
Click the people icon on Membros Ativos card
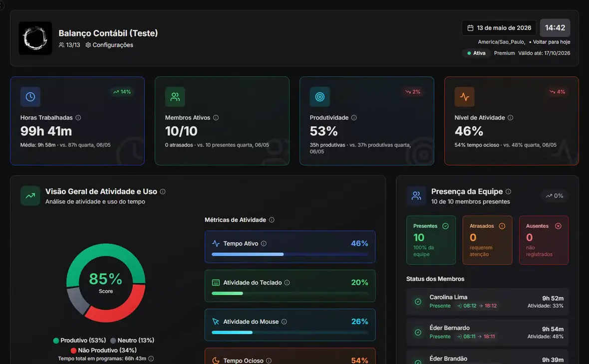click(175, 97)
